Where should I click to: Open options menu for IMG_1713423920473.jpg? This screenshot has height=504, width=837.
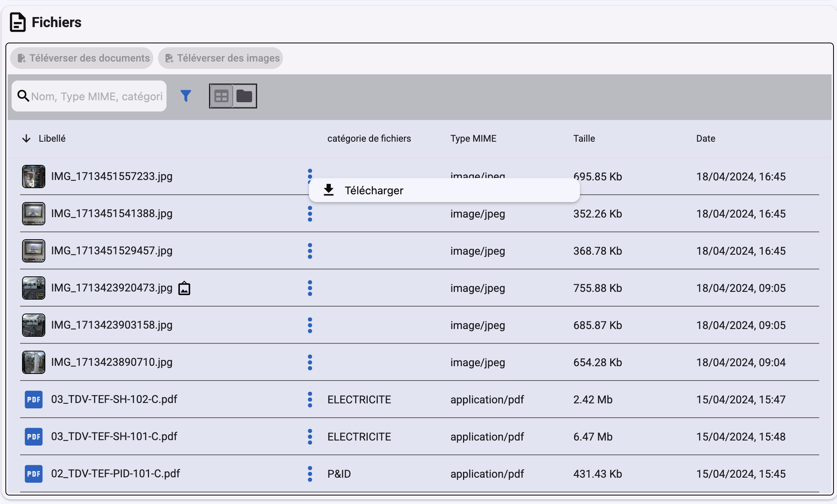[310, 288]
